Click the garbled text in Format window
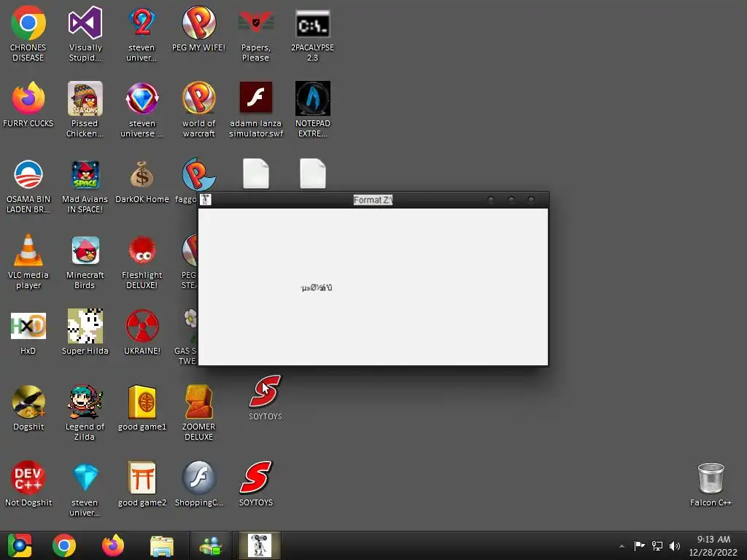 317,287
